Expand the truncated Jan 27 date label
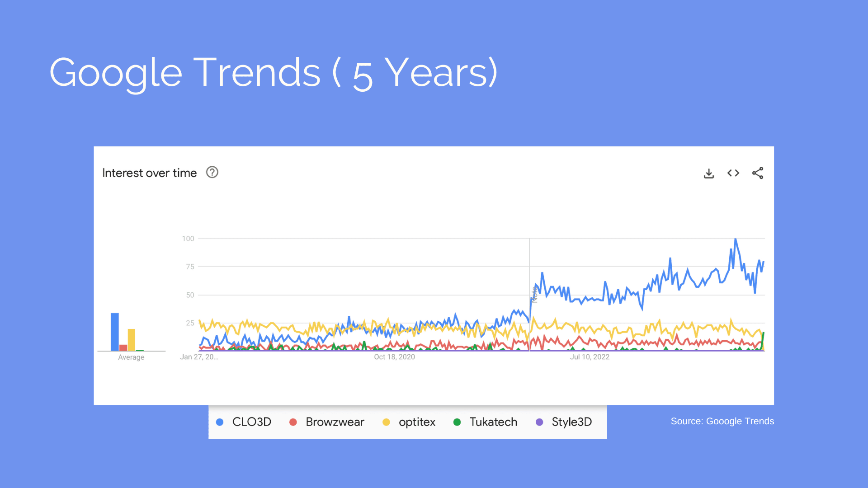 (x=199, y=357)
